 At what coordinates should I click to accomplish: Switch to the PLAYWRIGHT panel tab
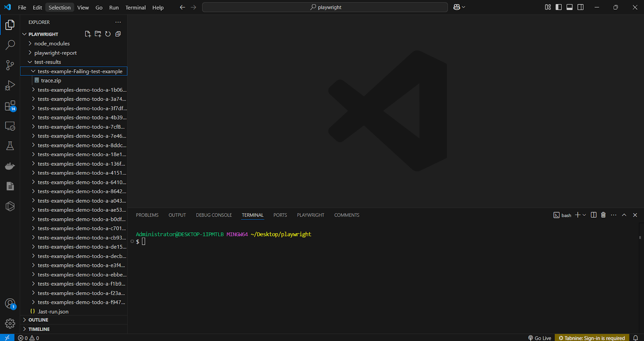310,215
